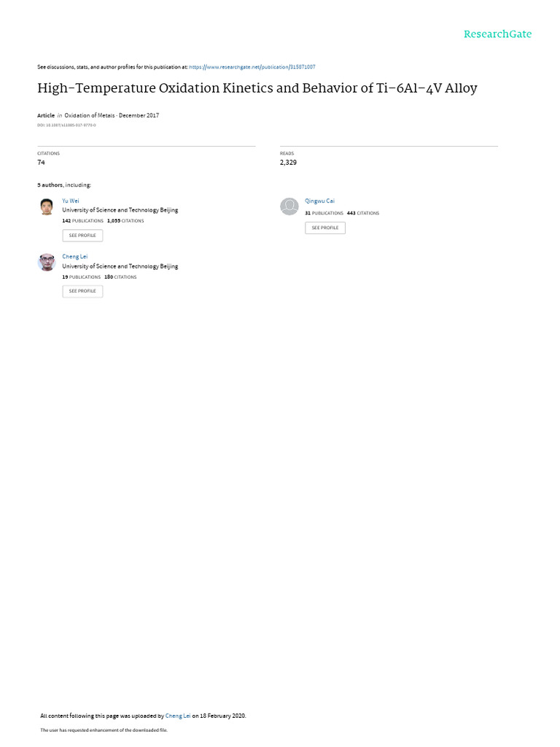This screenshot has width=560, height=747.
Task: Click Cheng Lei link in upload notice
Action: pos(178,716)
